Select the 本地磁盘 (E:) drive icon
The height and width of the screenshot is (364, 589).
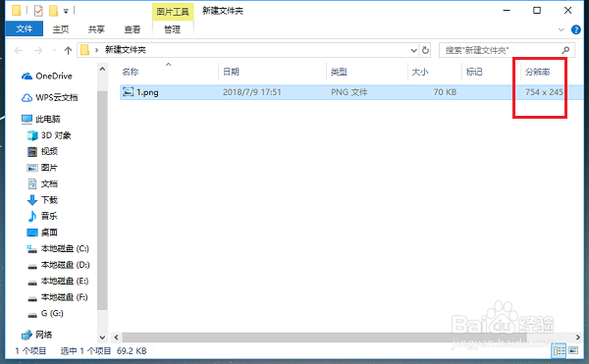(32, 283)
